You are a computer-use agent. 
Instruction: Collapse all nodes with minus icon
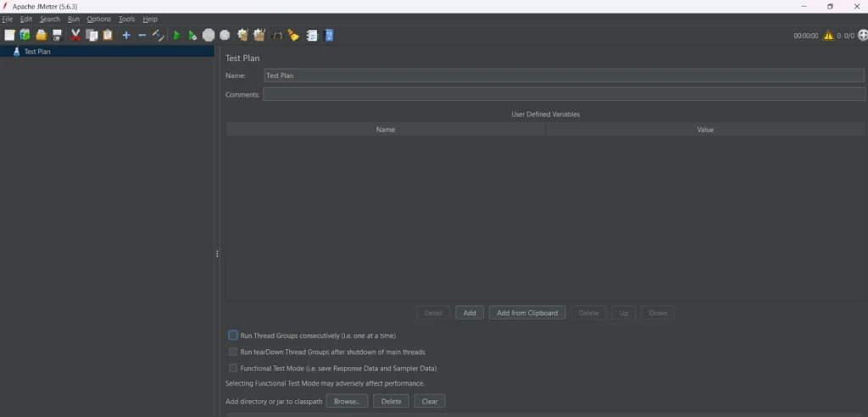pyautogui.click(x=142, y=36)
